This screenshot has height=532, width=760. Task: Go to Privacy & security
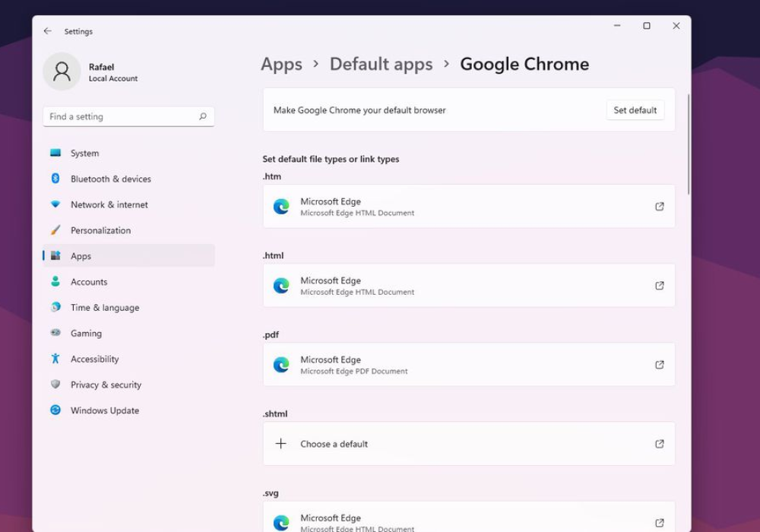click(128, 385)
